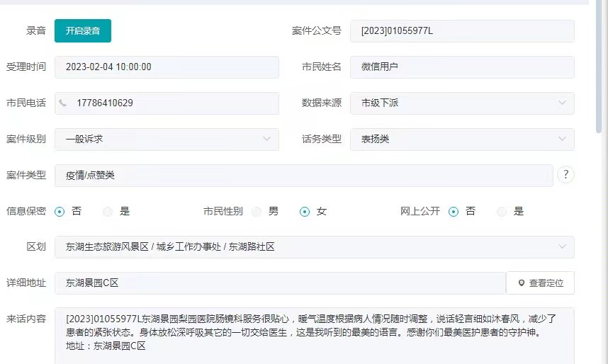Viewport: 608px width, 364px height.
Task: Click the 开启录音 recording button
Action: [x=83, y=31]
